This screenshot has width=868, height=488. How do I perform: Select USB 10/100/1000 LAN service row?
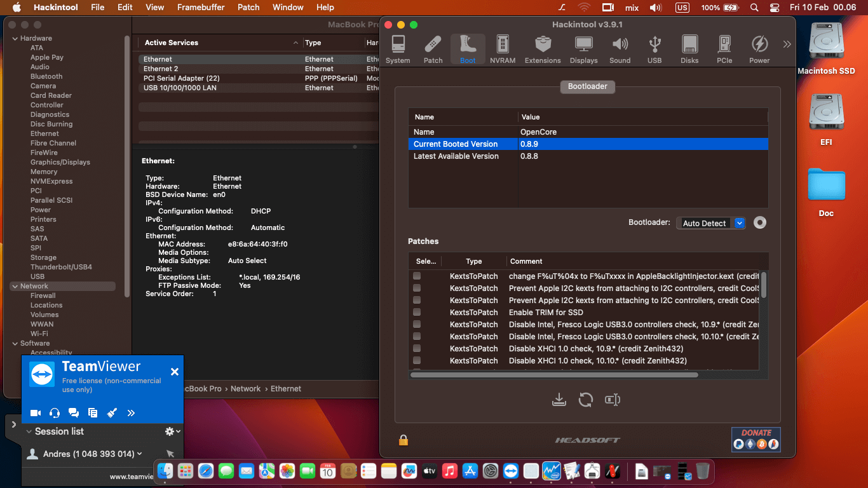pos(180,88)
